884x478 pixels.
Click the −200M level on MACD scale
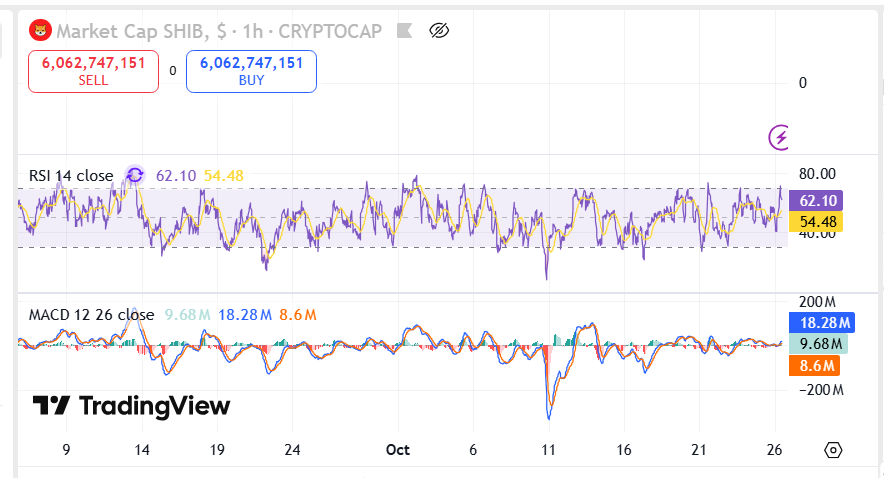[818, 389]
